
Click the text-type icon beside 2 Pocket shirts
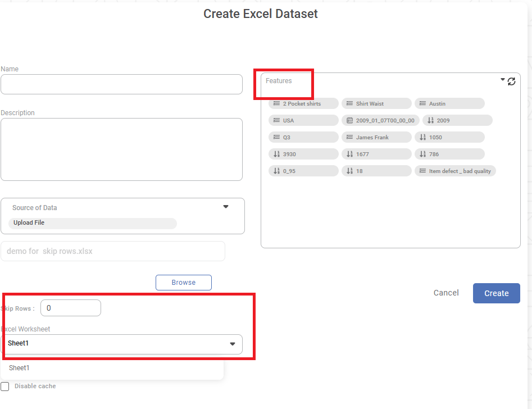[276, 104]
